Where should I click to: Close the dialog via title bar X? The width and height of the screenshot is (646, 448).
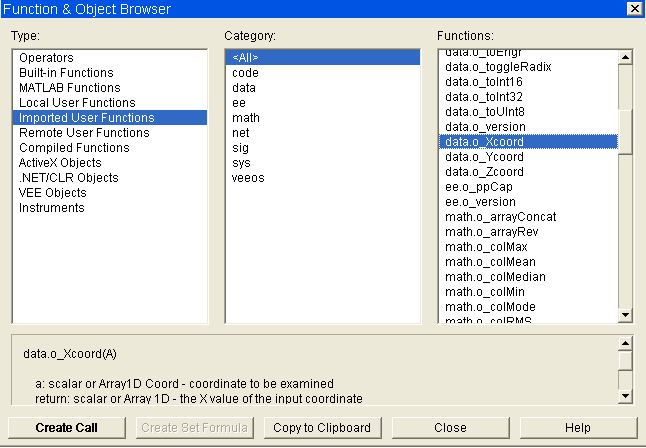(633, 9)
